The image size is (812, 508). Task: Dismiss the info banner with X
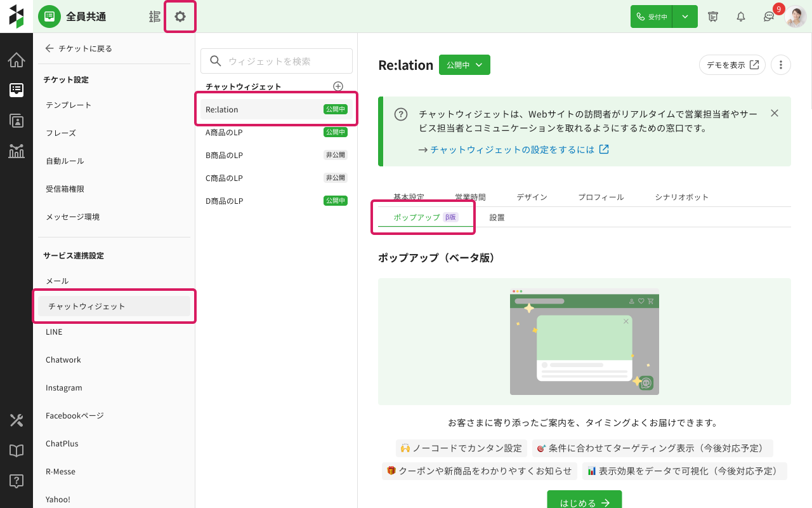(x=775, y=113)
